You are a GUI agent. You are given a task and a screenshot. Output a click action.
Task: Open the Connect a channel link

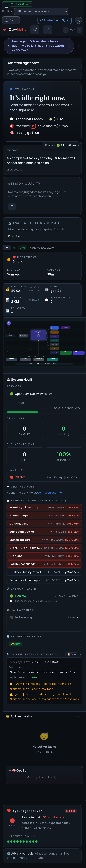(51, 493)
